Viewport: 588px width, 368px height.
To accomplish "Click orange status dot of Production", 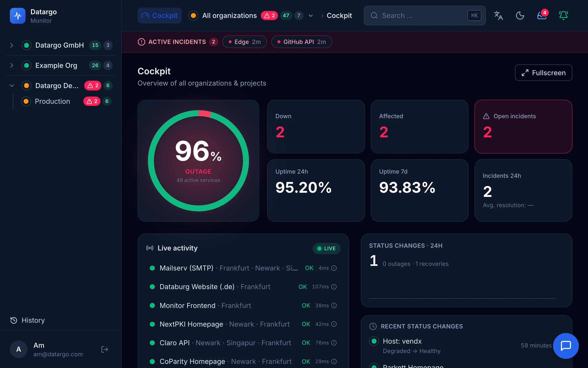I will [x=26, y=101].
